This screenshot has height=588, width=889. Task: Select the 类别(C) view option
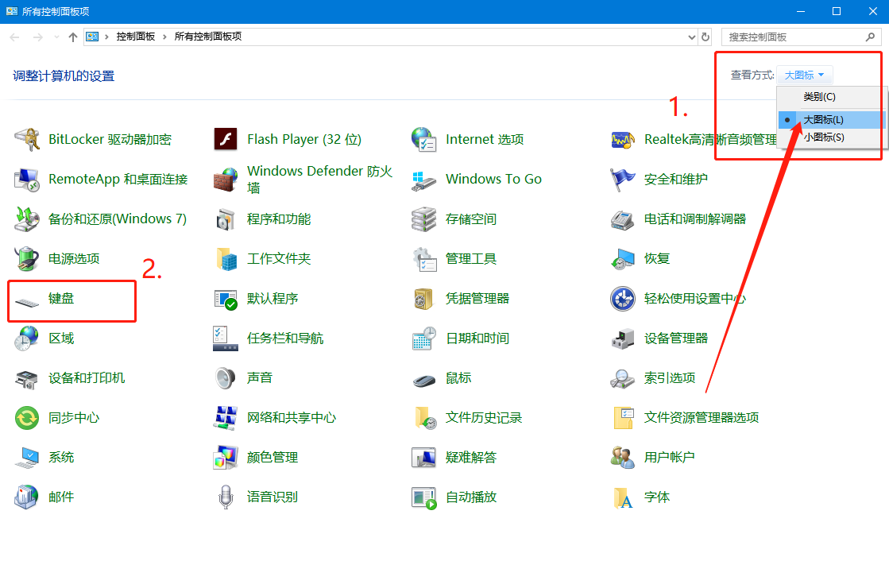[x=820, y=96]
